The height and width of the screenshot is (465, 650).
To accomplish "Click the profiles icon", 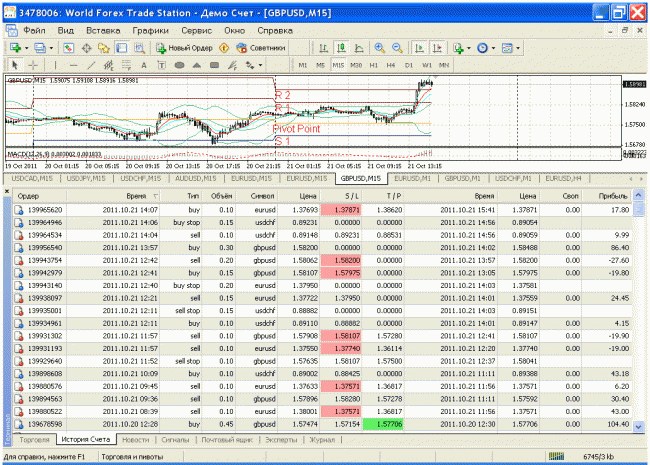I will [x=40, y=48].
